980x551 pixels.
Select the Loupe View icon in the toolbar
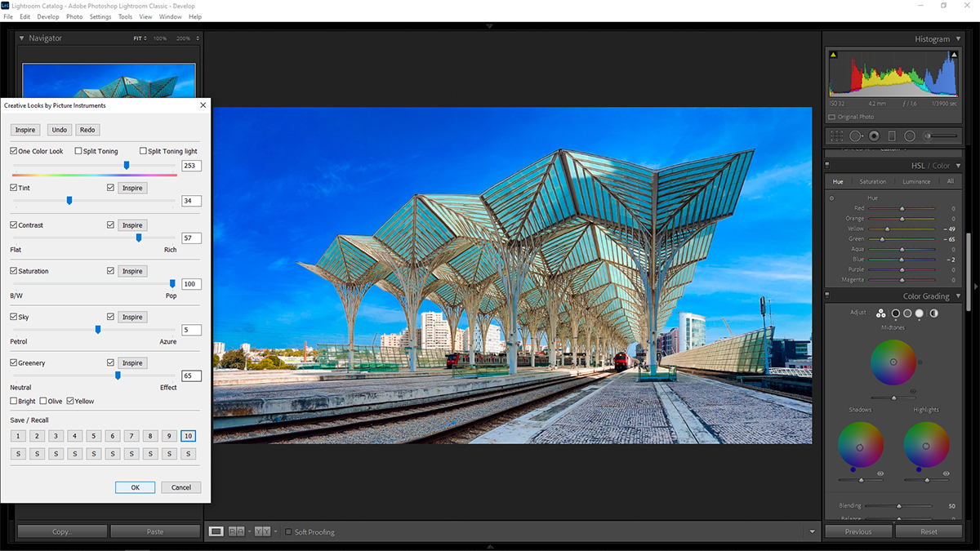tap(216, 531)
